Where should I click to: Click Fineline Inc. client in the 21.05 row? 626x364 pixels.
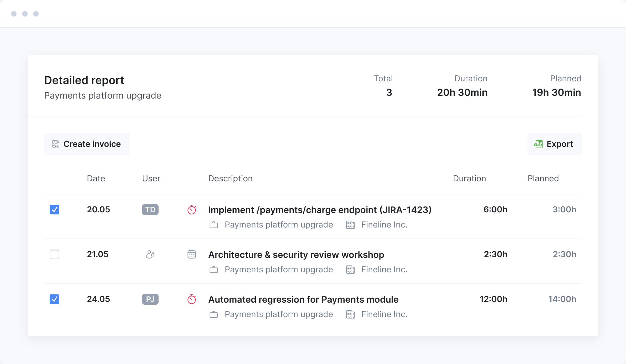click(x=384, y=270)
